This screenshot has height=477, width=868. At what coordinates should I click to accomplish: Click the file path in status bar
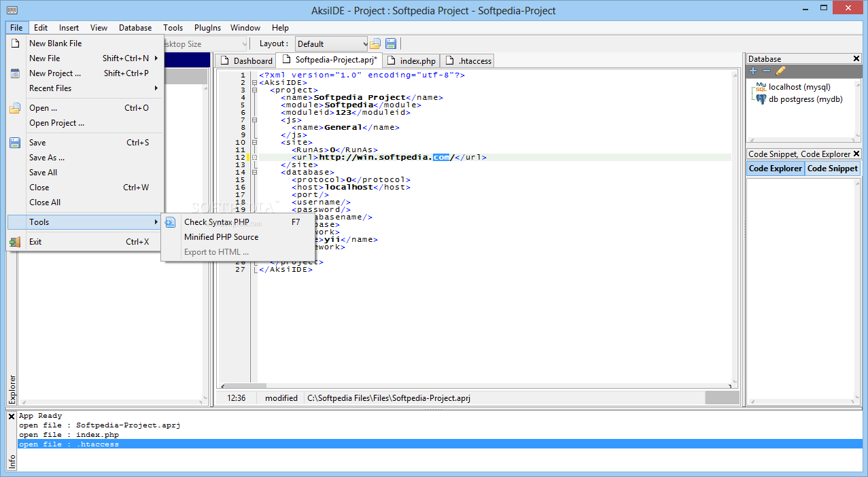pos(389,398)
